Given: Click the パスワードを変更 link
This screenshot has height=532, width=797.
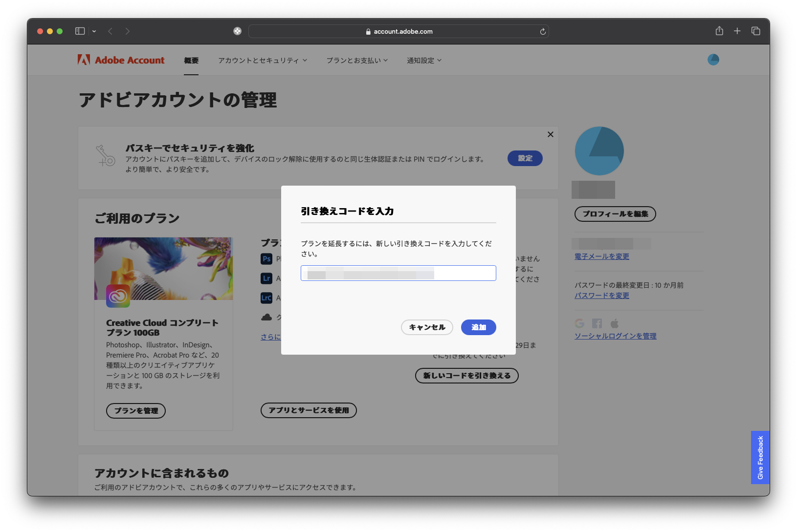Looking at the screenshot, I should 602,296.
